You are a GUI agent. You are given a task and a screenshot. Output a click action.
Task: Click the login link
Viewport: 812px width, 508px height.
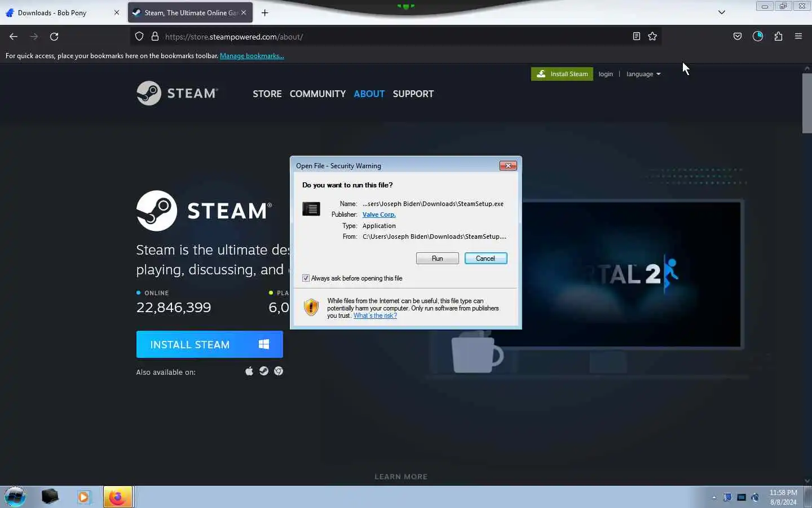pos(606,74)
